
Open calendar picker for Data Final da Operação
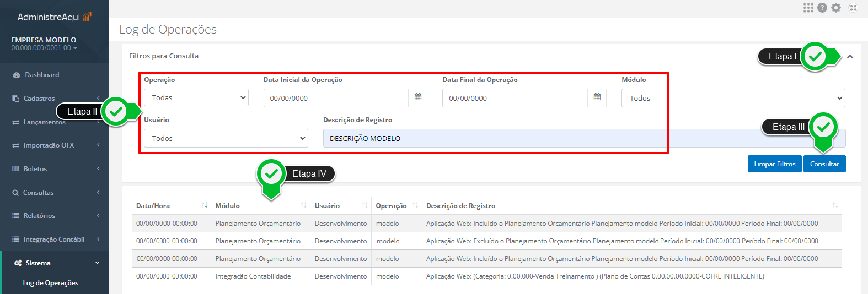click(x=597, y=97)
